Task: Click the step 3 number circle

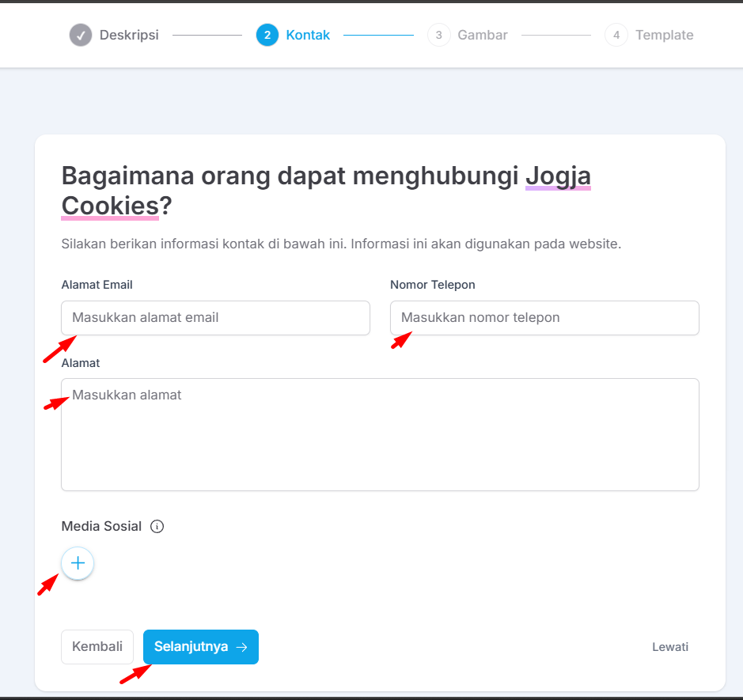Action: [438, 35]
